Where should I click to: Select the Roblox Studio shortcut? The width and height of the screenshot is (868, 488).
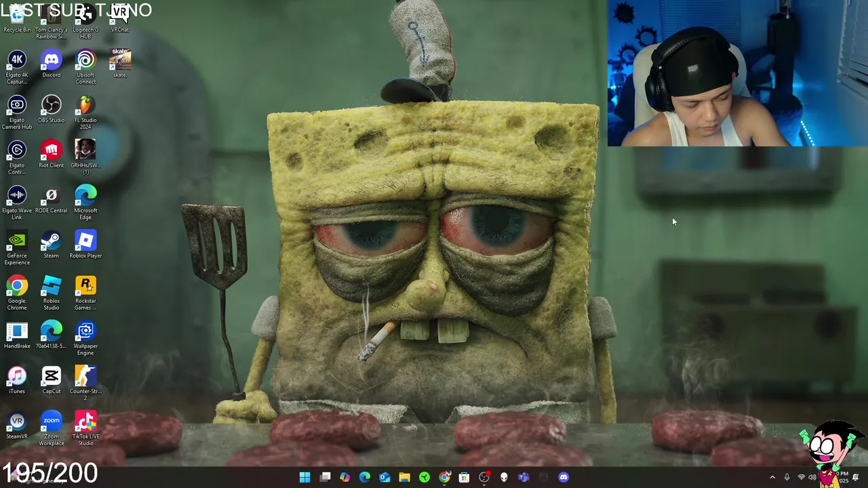(x=52, y=293)
